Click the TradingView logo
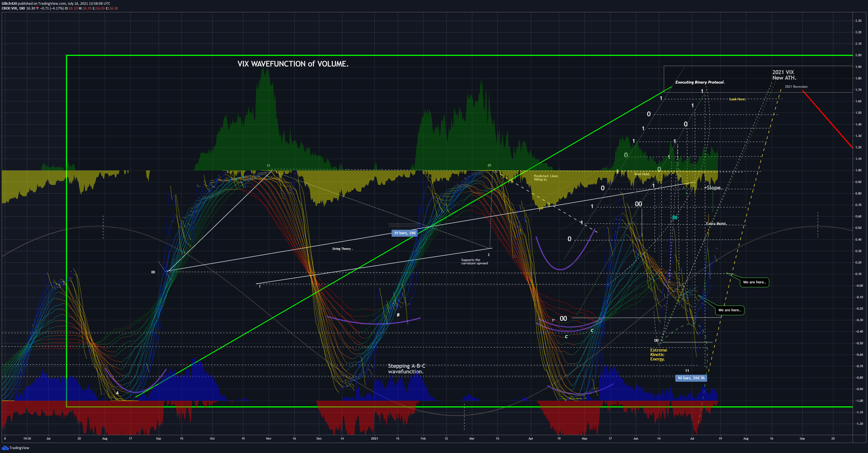 pyautogui.click(x=16, y=448)
